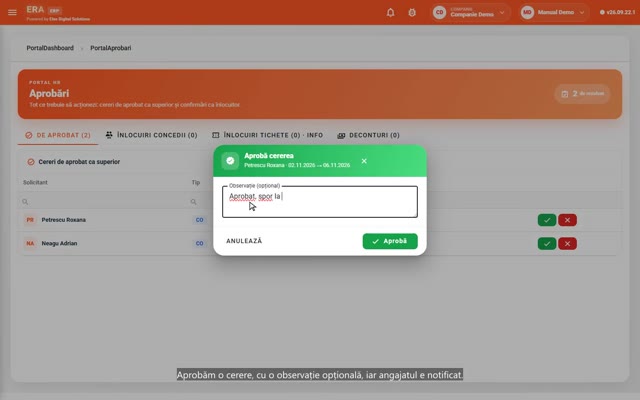Approve Neagu Adrian's request with the green check
640x400 pixels.
click(547, 244)
